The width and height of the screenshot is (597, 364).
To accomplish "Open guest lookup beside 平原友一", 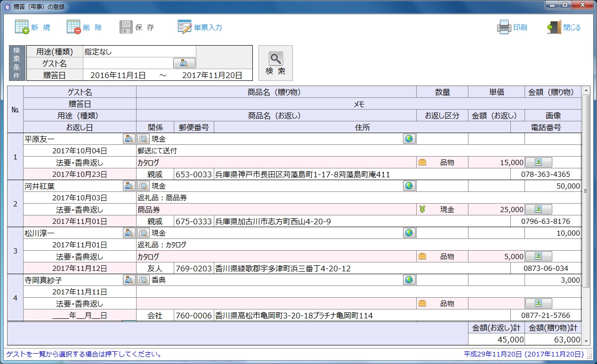I will pos(129,139).
